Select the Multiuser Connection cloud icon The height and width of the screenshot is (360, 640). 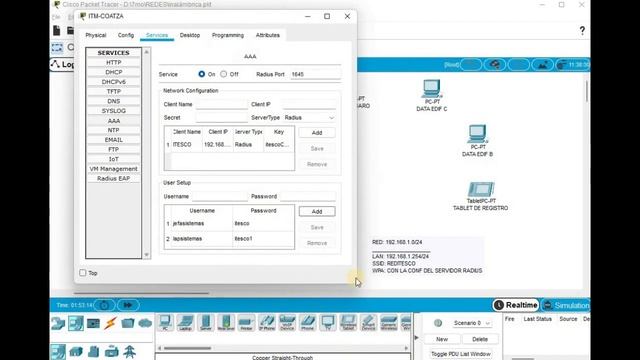(x=145, y=324)
